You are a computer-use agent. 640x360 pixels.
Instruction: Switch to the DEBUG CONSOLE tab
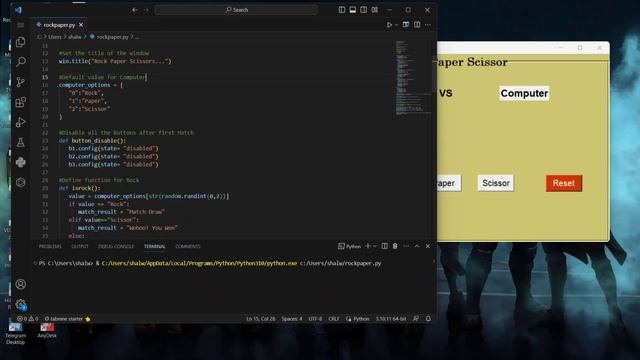point(116,247)
